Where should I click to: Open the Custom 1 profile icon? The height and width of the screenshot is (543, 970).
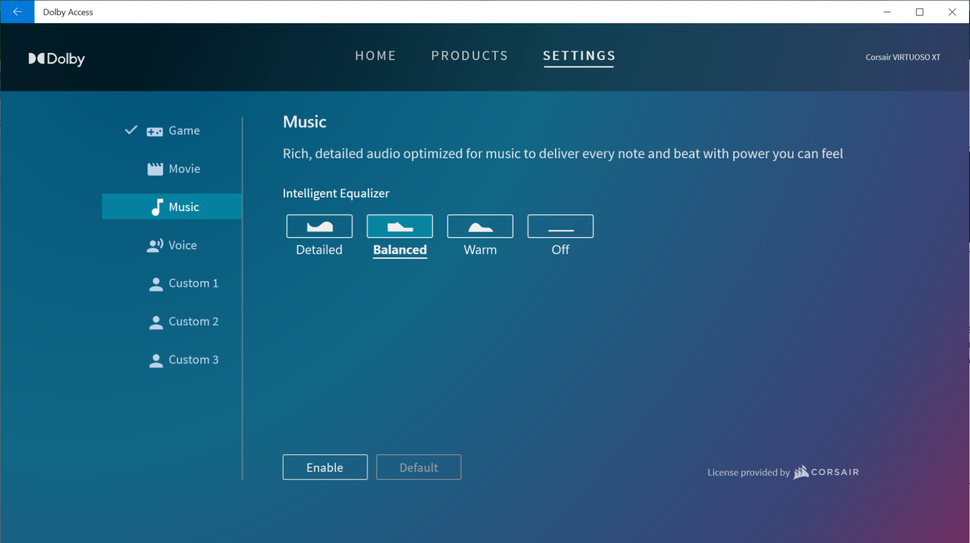[156, 284]
